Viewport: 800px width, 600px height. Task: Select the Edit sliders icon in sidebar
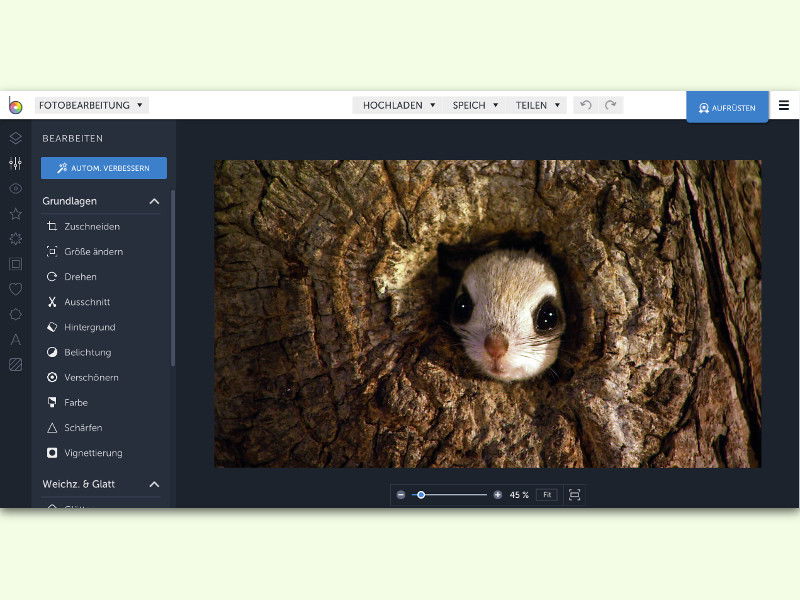[16, 163]
